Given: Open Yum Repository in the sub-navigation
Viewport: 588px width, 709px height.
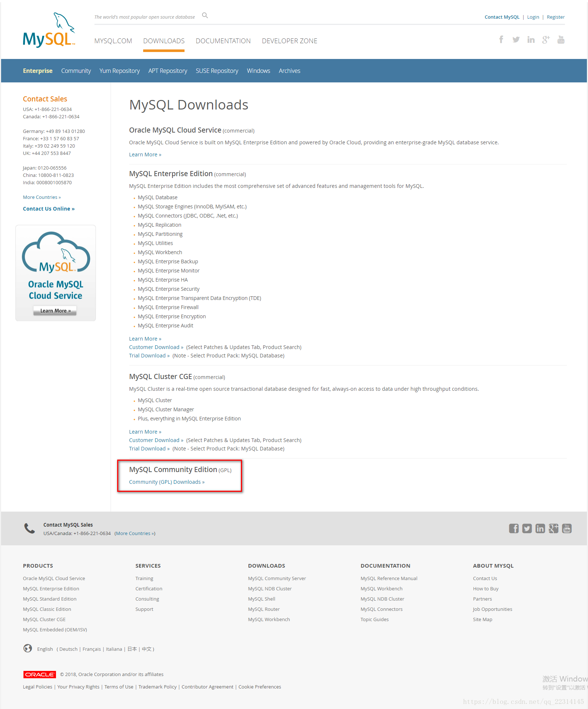Looking at the screenshot, I should [x=119, y=71].
